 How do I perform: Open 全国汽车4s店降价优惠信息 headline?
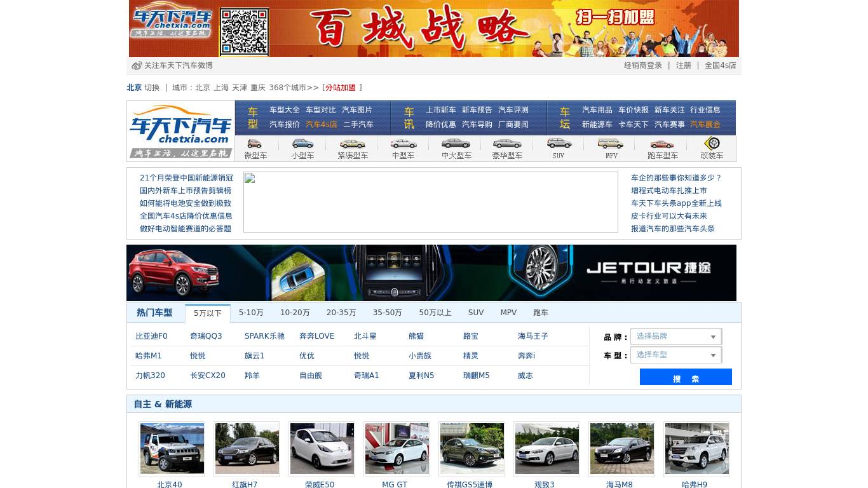[186, 216]
